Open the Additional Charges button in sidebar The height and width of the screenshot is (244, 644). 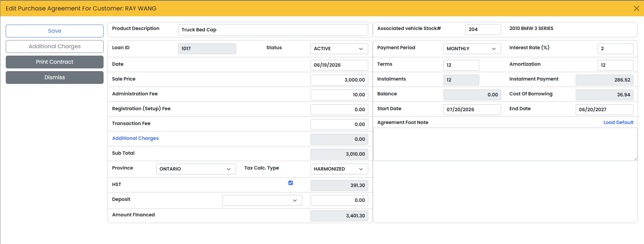pyautogui.click(x=55, y=47)
